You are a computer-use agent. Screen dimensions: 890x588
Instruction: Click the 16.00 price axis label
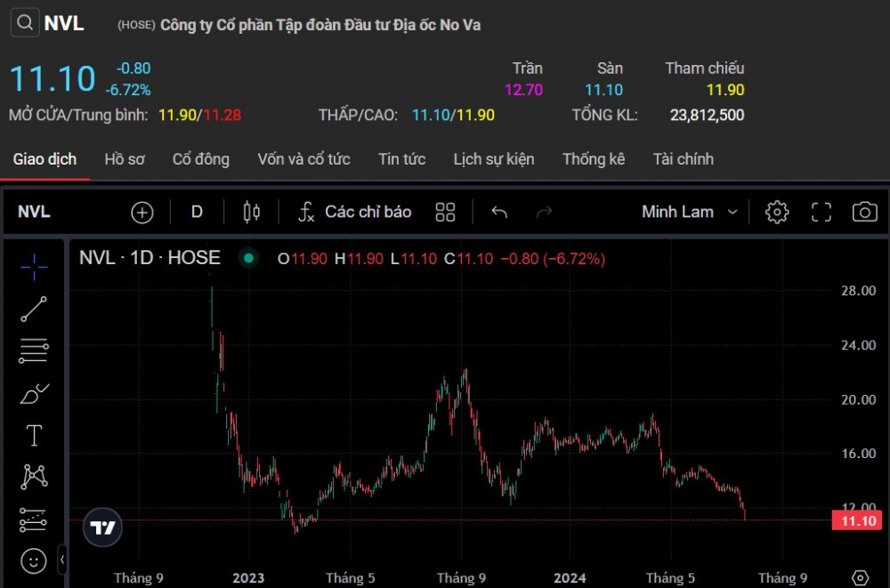(x=858, y=454)
